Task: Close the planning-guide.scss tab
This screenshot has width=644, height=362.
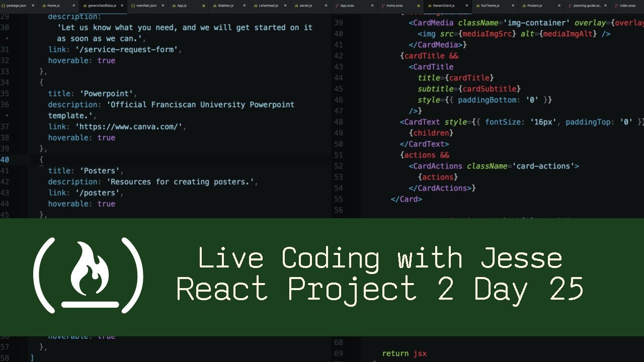Action: tap(605, 6)
